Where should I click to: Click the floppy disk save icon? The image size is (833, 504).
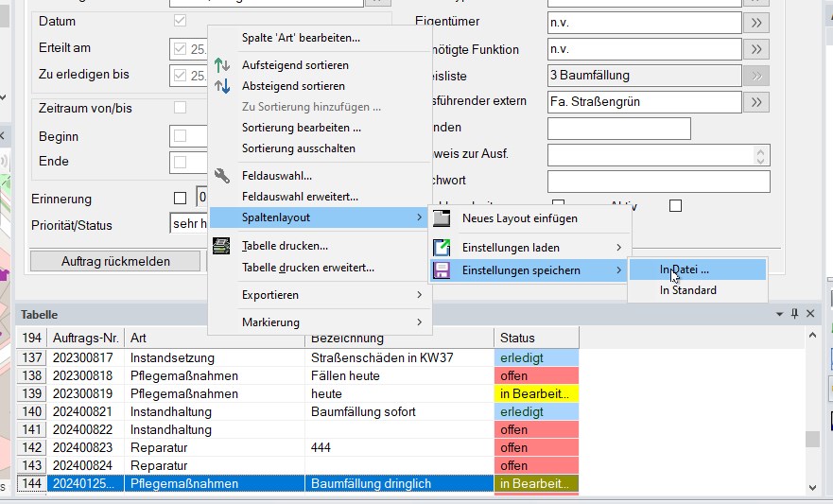[442, 270]
